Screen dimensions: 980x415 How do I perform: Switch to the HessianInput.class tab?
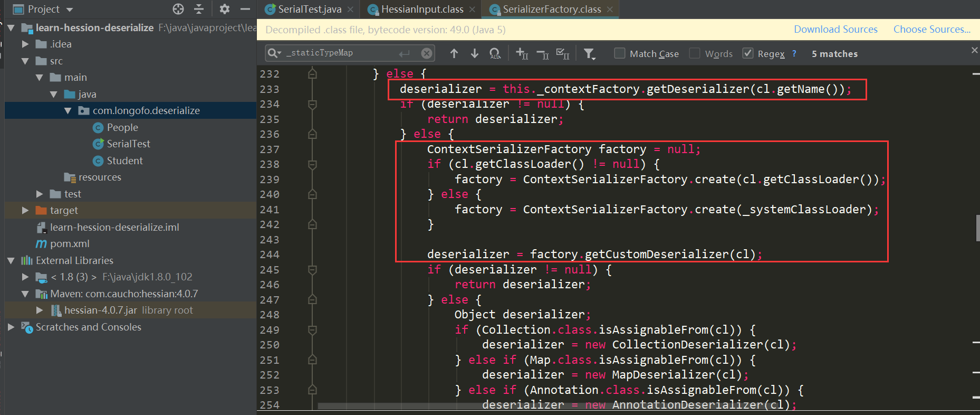[421, 10]
